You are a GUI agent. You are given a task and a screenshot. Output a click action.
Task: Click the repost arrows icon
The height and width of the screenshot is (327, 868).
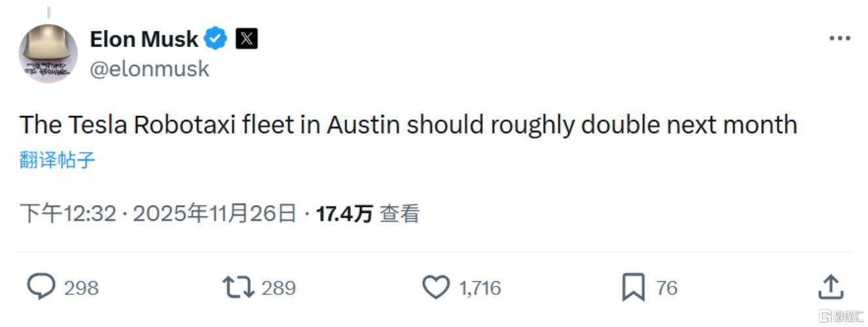pyautogui.click(x=238, y=287)
